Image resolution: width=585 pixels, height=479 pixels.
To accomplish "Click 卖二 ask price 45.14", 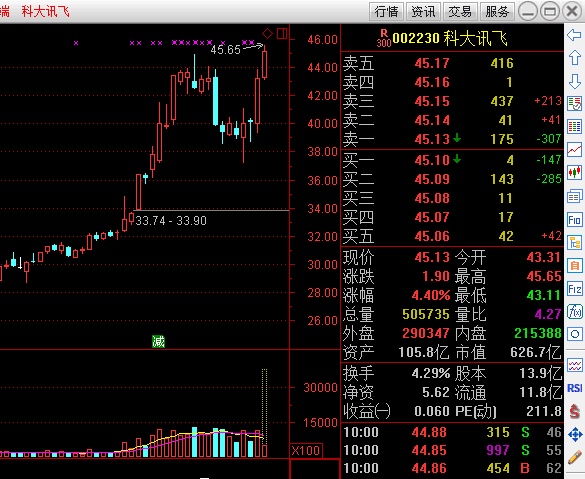I will [432, 120].
